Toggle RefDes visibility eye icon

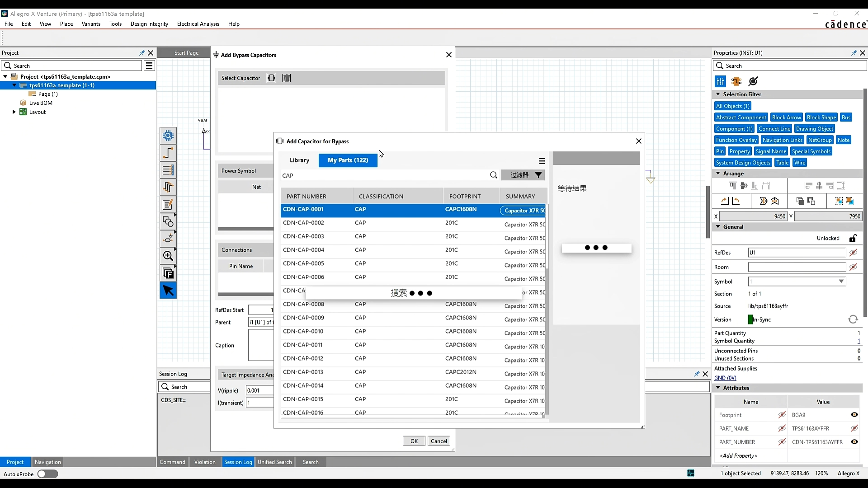(854, 253)
